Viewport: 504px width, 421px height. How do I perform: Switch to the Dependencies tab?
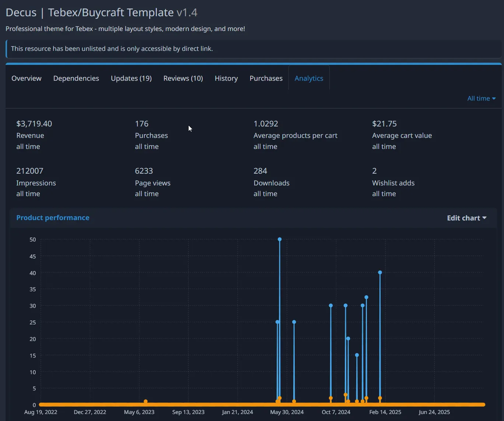point(76,78)
